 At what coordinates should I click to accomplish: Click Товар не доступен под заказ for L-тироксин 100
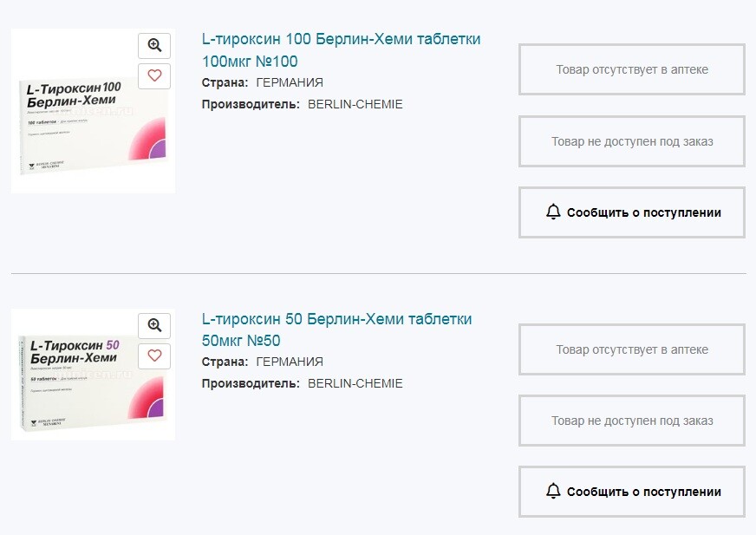[x=632, y=141]
